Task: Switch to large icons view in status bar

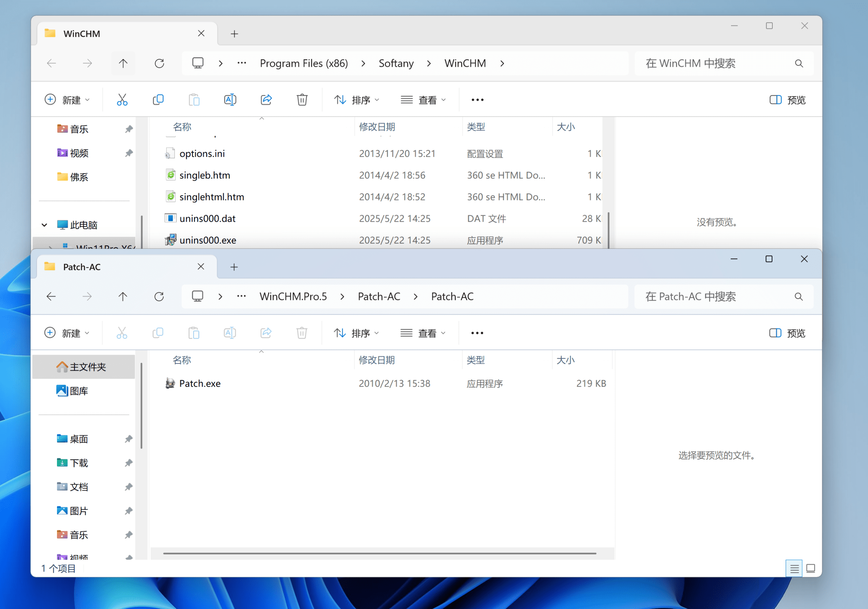Action: (x=810, y=568)
